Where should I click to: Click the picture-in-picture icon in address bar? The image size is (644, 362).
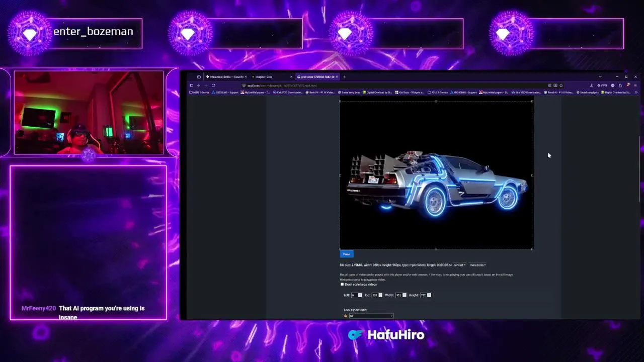pos(555,85)
